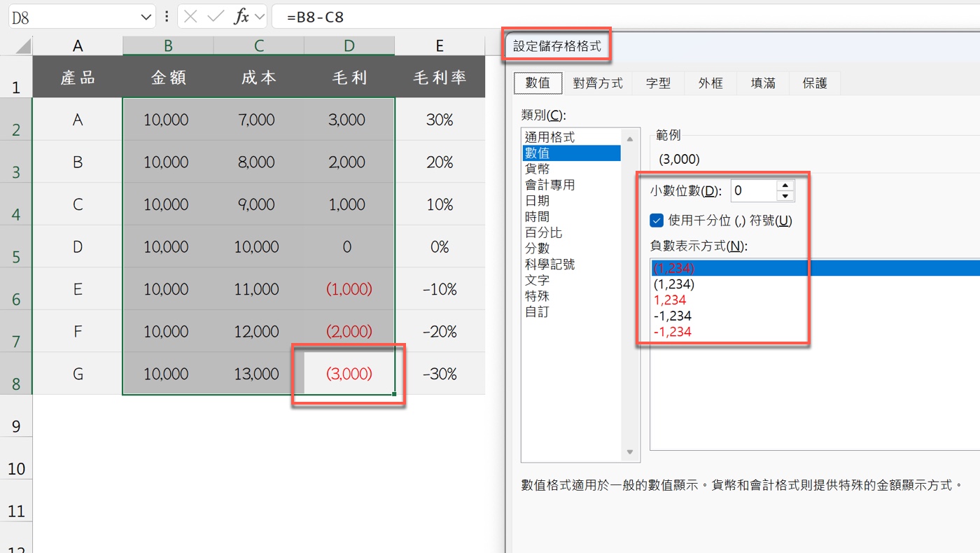Open the 填滿 tab

click(762, 83)
